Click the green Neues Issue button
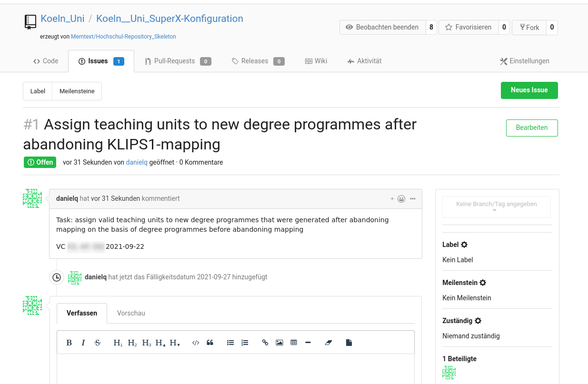 529,90
